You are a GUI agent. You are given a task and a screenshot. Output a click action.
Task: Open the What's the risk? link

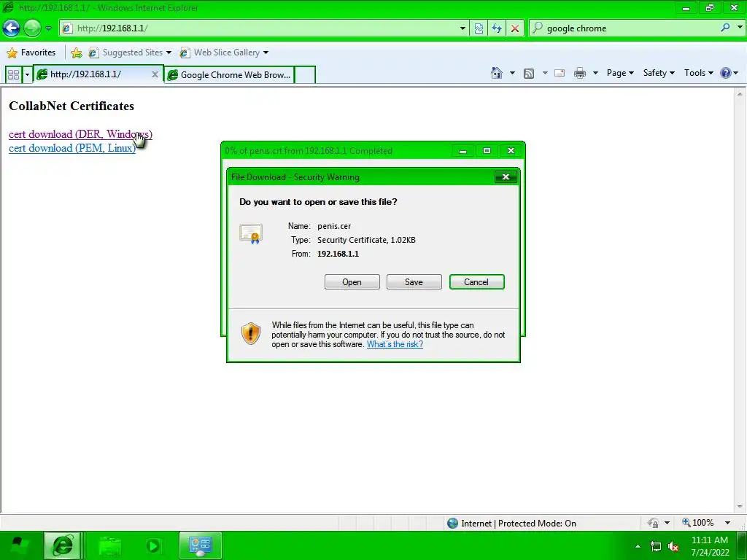point(395,344)
